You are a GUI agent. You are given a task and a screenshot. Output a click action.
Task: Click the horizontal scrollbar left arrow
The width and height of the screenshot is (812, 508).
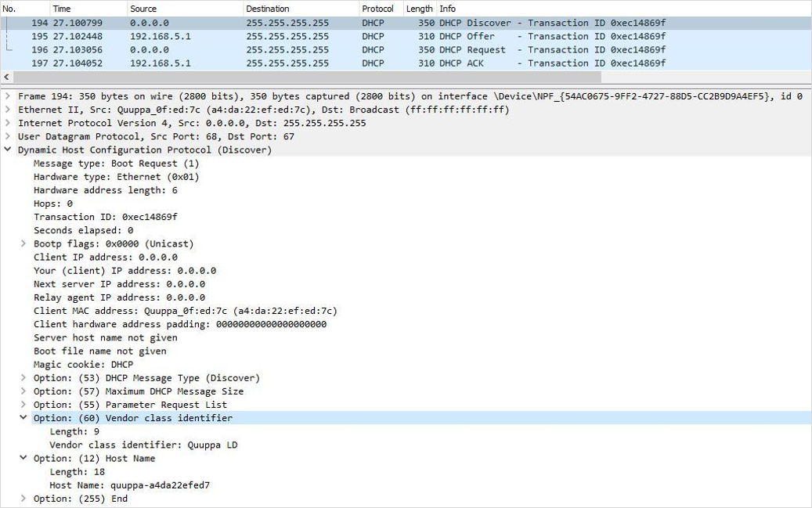(x=6, y=77)
